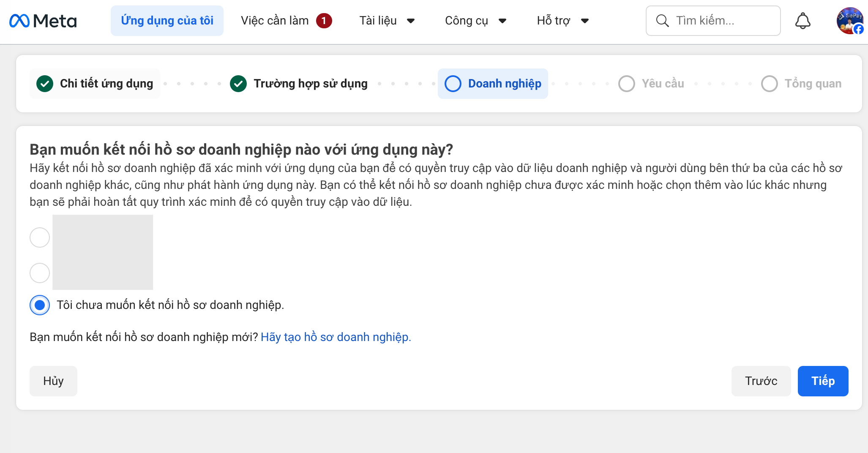Screen dimensions: 868x453
Task: Click the Facebook badge on the avatar
Action: tap(860, 30)
